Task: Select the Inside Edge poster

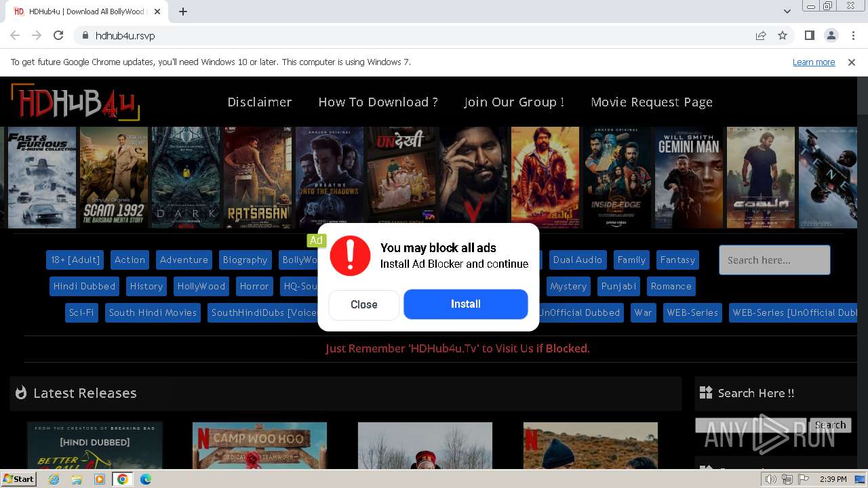Action: point(617,178)
